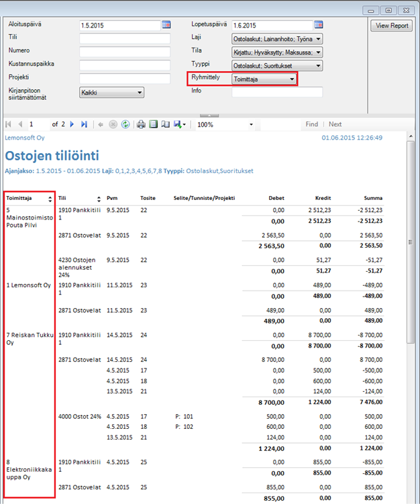Sort by Toimittaja column
The width and height of the screenshot is (420, 504).
pos(50,199)
